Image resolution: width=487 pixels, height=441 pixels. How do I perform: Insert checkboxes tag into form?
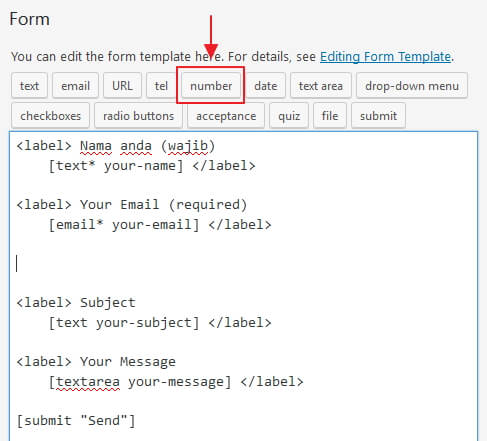[x=51, y=116]
